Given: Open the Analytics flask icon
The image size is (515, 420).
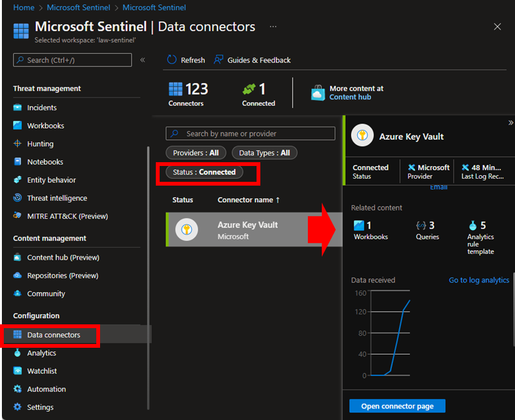Looking at the screenshot, I should (x=17, y=353).
